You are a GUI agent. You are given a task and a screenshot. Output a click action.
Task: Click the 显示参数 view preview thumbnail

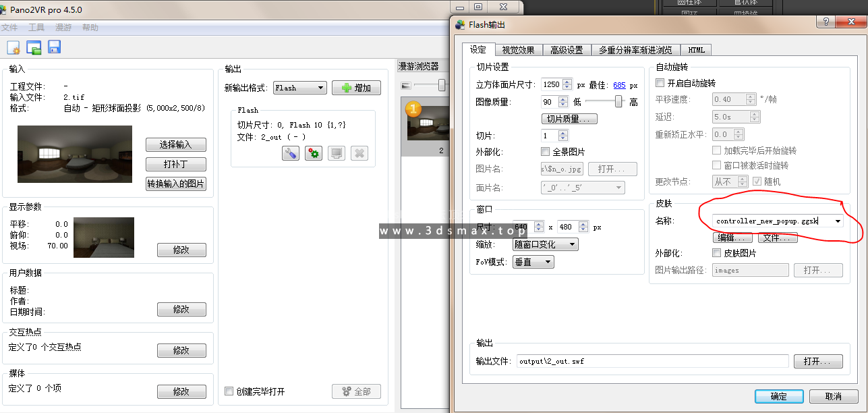[x=104, y=237]
